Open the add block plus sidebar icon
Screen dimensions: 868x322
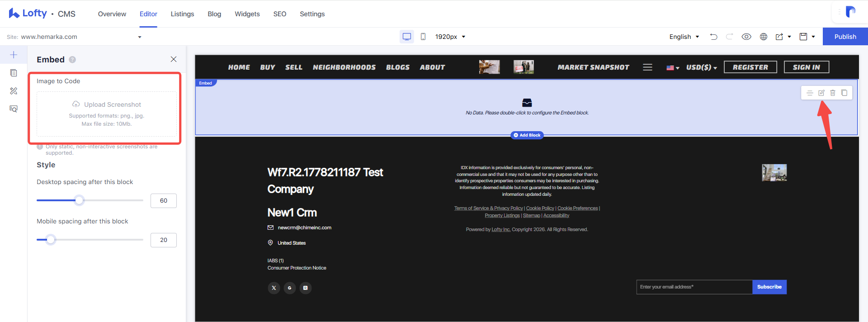pyautogui.click(x=14, y=55)
